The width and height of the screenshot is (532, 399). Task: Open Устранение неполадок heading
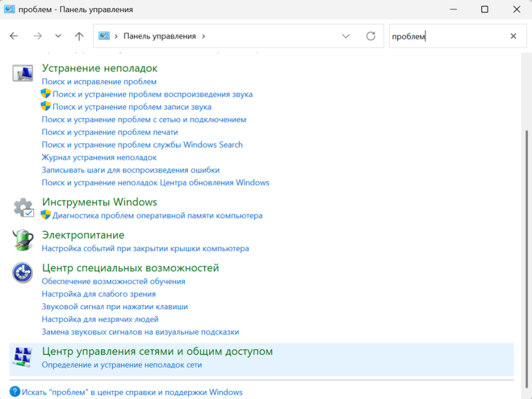coord(100,68)
